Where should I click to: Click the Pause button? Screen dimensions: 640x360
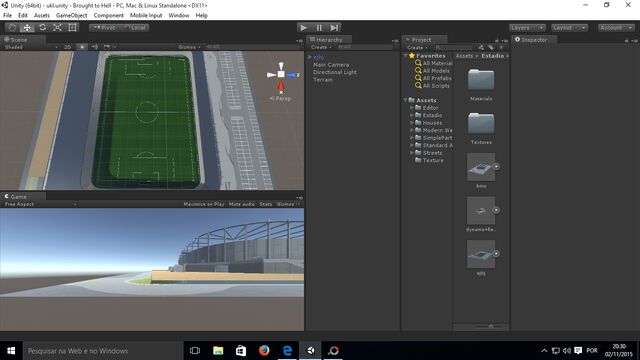tap(319, 28)
